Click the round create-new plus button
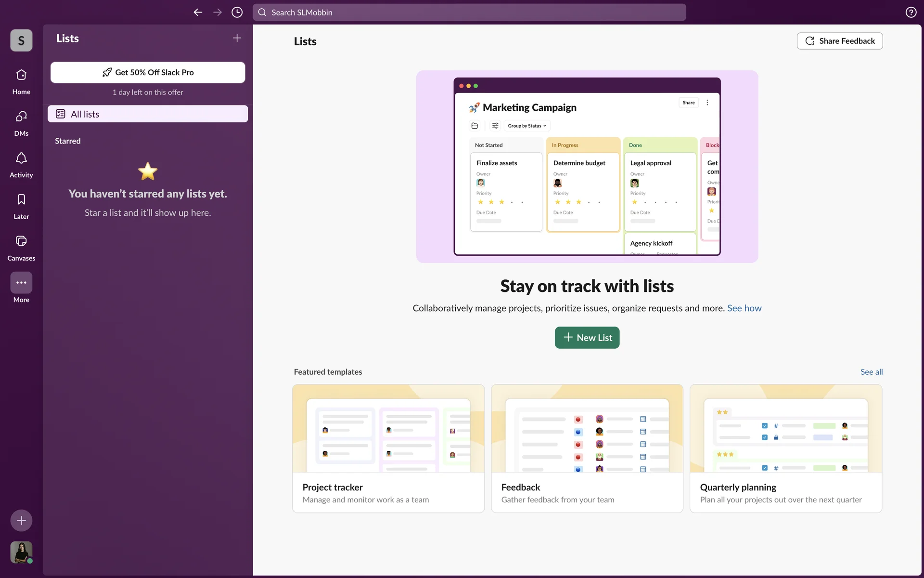The height and width of the screenshot is (578, 924). [x=21, y=521]
